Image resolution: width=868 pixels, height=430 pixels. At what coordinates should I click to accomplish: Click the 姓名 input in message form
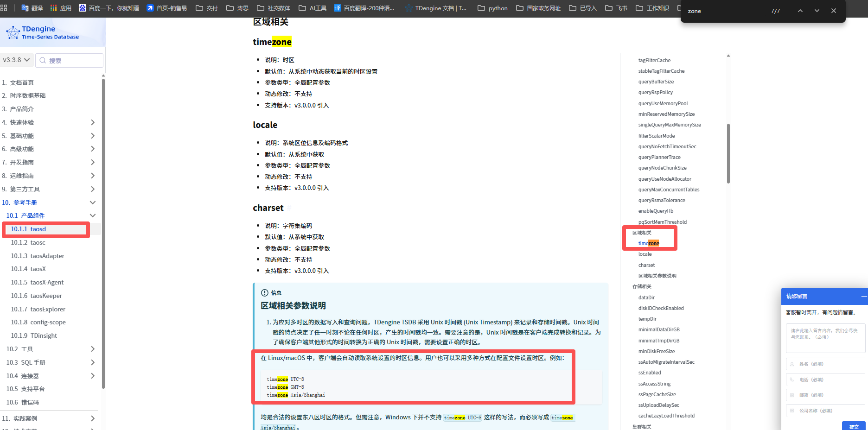click(825, 364)
